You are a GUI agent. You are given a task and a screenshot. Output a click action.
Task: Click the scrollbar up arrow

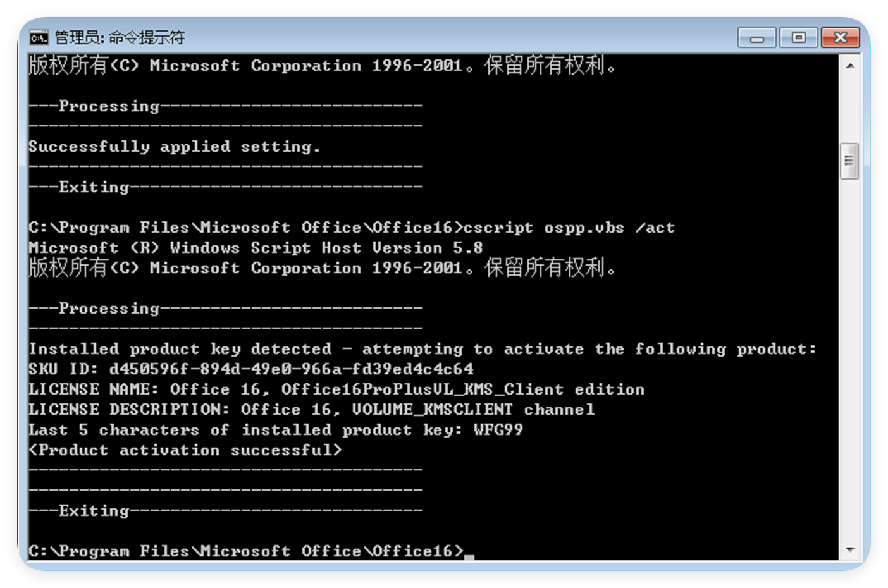coord(850,66)
